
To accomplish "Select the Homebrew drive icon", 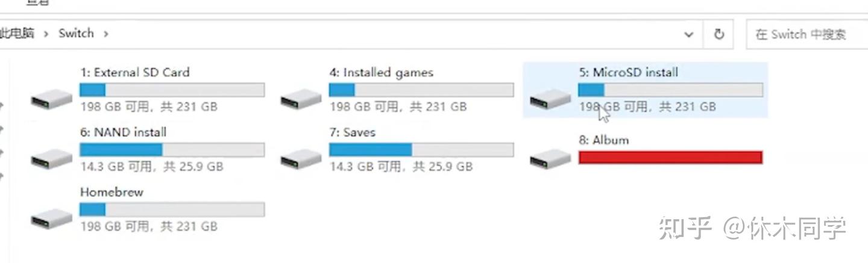I will coord(52,217).
